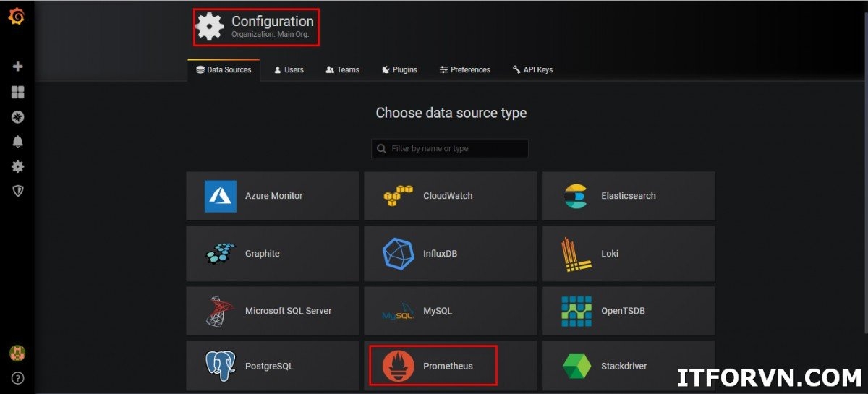Screen dimensions: 868x394
Task: Pick the PostgreSQL data source
Action: (272, 366)
